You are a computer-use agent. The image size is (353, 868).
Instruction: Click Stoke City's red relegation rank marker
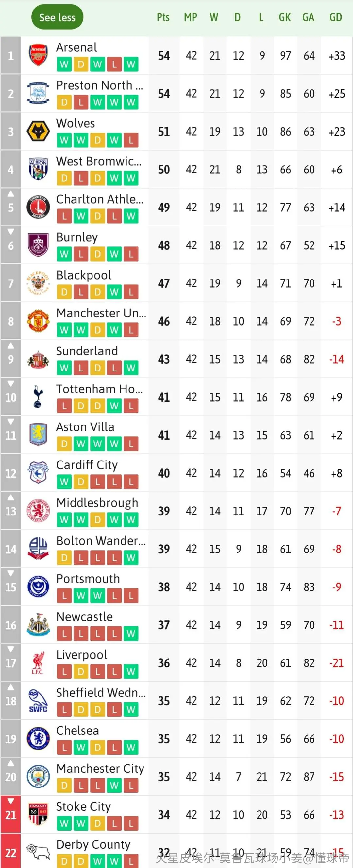(11, 814)
